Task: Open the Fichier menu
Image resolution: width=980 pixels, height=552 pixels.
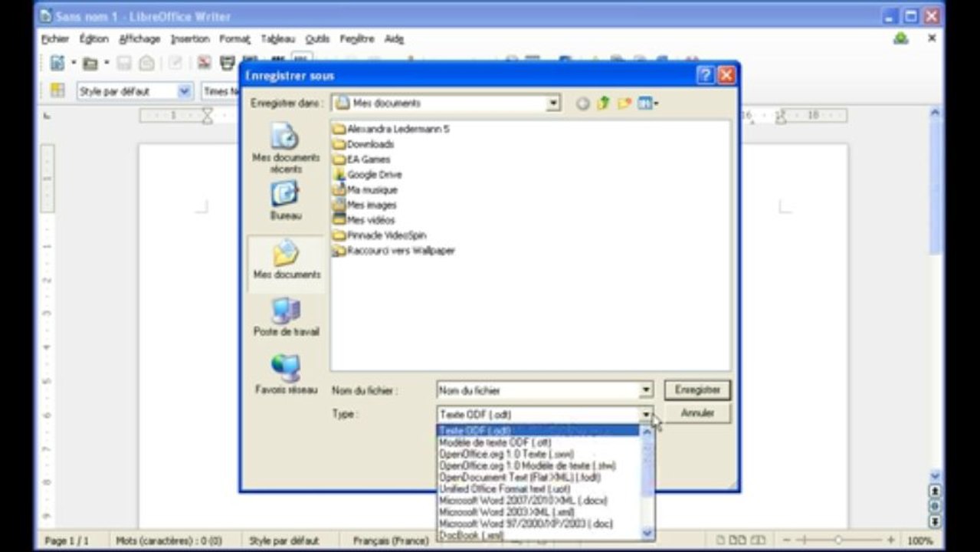Action: (55, 38)
